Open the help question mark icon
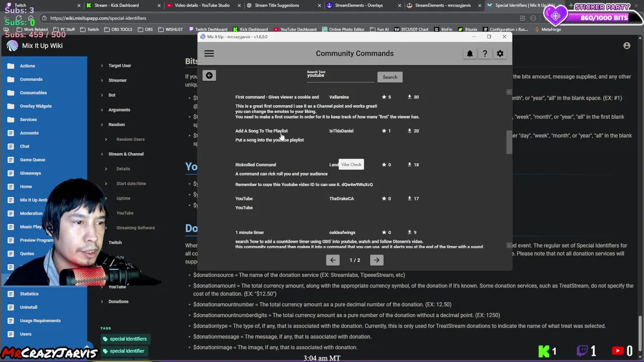The height and width of the screenshot is (362, 644). coord(485,53)
